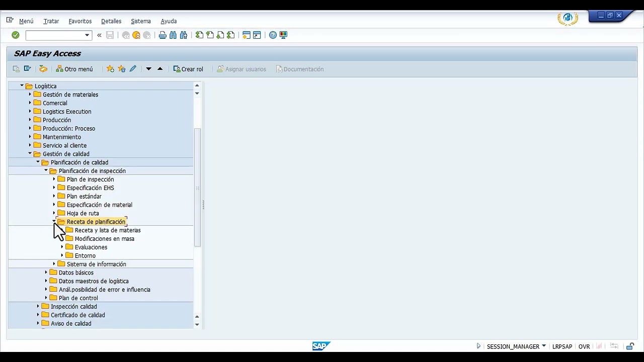Click the Add to favorites star icon

pos(110,69)
